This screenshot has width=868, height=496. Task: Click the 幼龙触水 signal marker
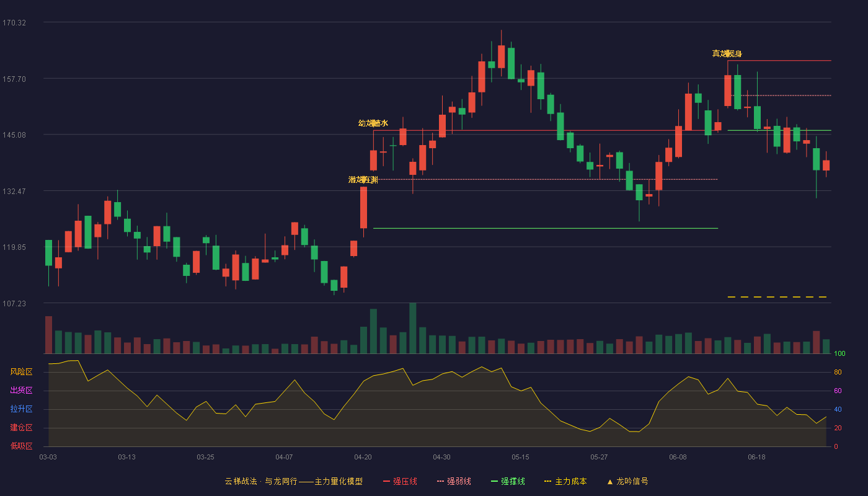[373, 123]
